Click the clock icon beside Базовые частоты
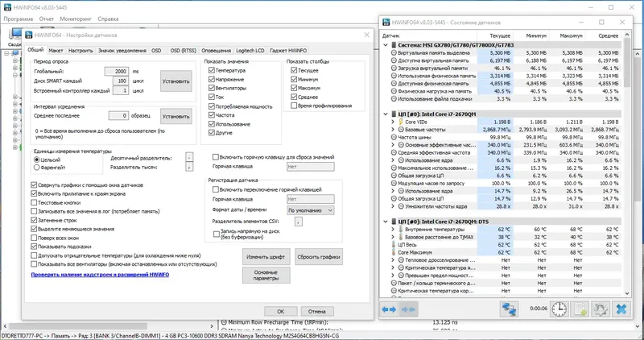Viewport: 644px width, 340px height. [x=401, y=130]
